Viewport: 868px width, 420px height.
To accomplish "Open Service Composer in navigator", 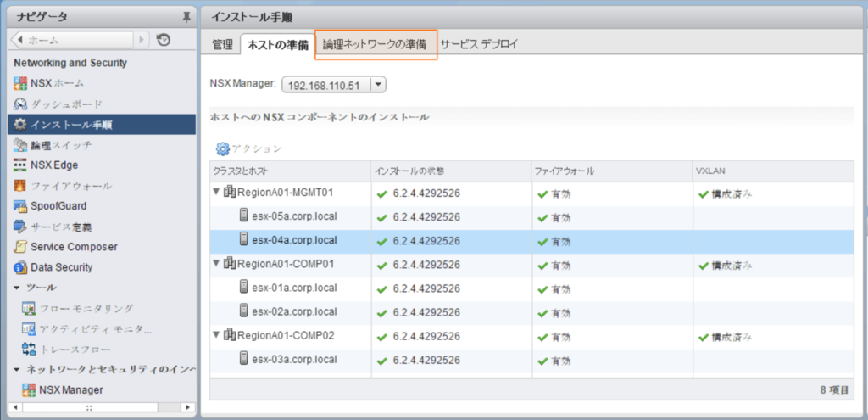I will (x=75, y=247).
